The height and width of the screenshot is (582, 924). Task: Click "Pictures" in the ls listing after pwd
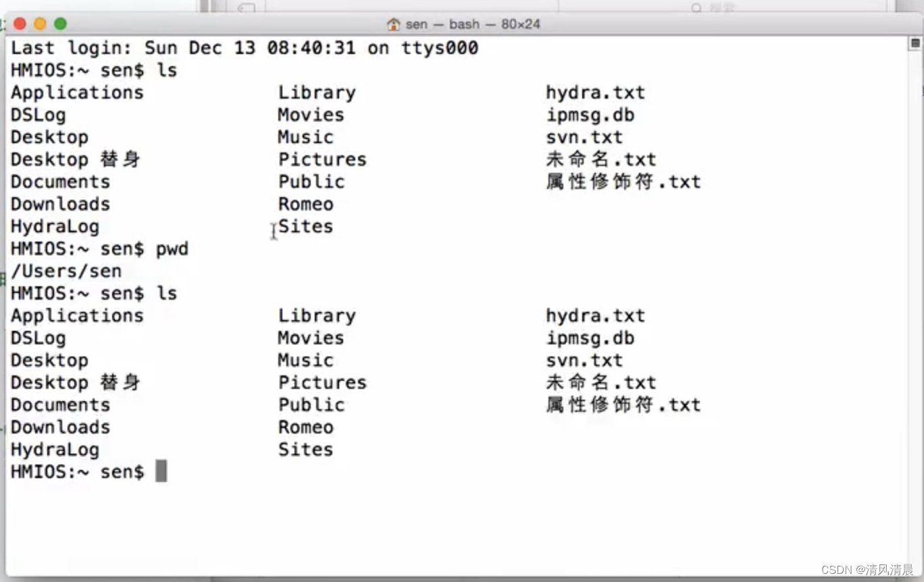(322, 383)
